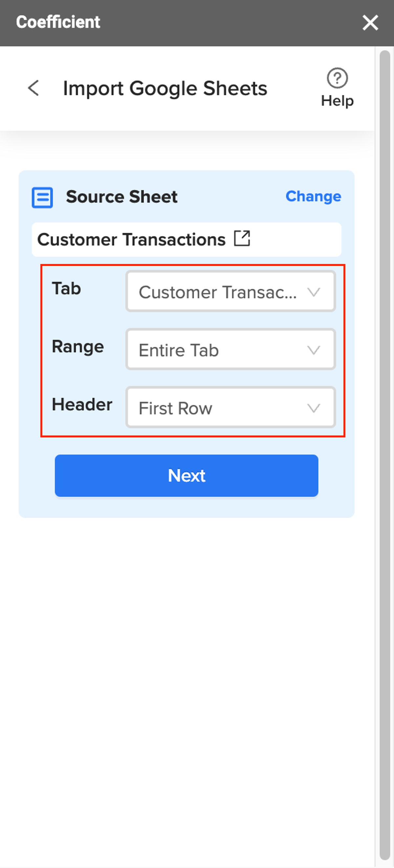Expand the Range dropdown chevron

point(314,350)
